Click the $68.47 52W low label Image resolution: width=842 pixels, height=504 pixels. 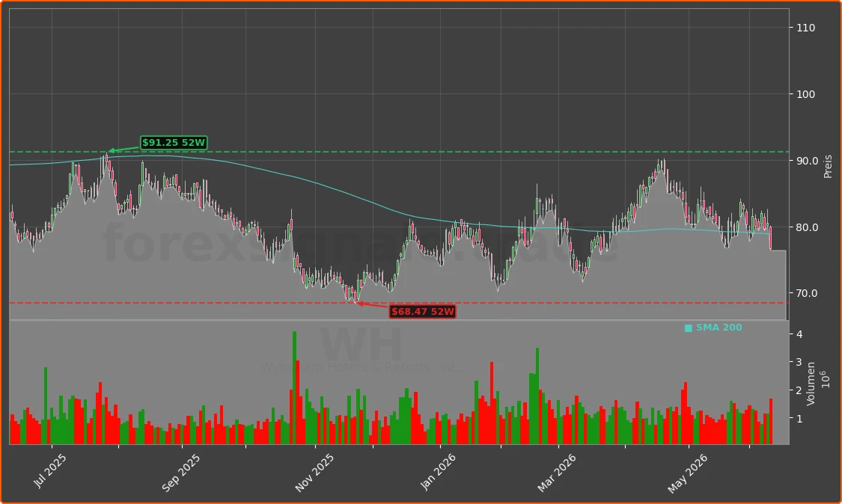click(423, 311)
